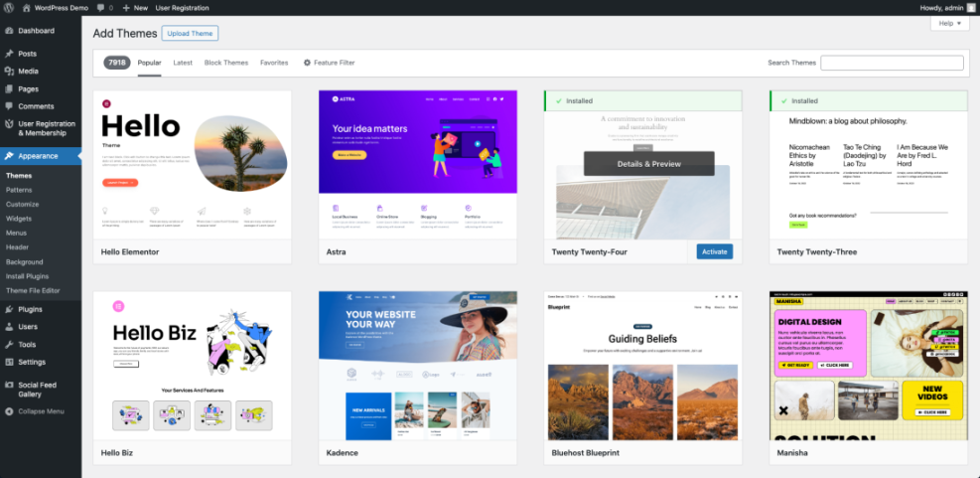Screen dimensions: 980x478
Task: Click Details & Preview on Twenty Twenty-Four
Action: click(648, 164)
